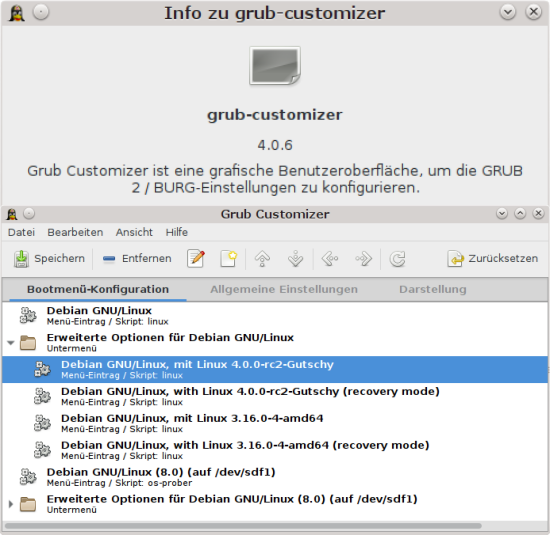
Task: Open the Bearbeiten menu
Action: [75, 232]
